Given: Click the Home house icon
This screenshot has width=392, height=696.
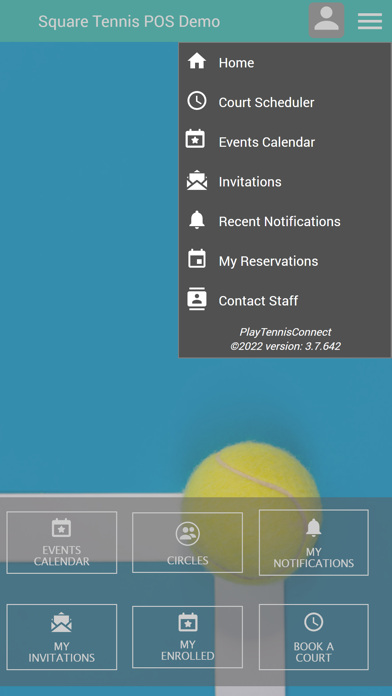Looking at the screenshot, I should coord(197,61).
